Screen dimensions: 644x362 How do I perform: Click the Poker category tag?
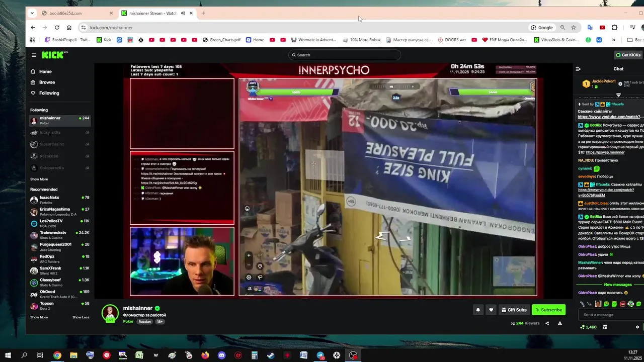pyautogui.click(x=128, y=321)
